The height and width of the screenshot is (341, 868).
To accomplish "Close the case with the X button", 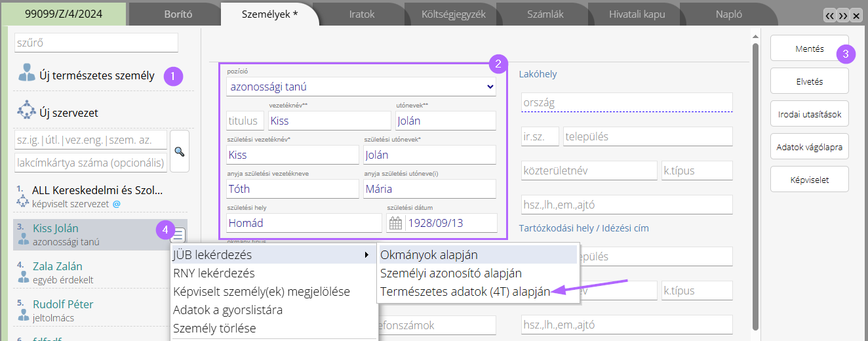I will 856,15.
